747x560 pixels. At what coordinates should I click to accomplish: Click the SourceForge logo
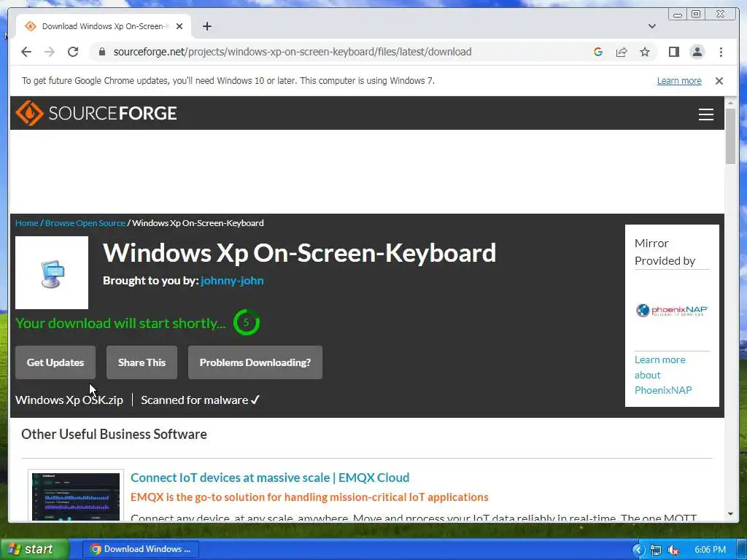(x=96, y=113)
